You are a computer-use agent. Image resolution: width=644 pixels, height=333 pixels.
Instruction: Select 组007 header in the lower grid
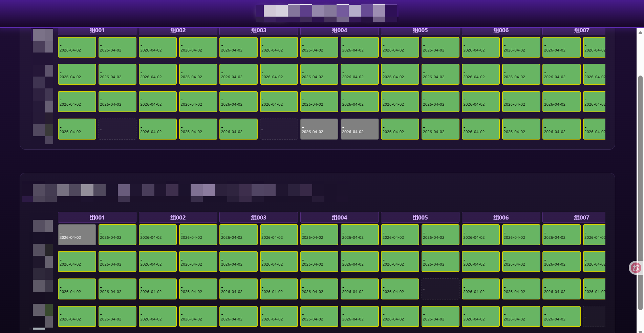574,217
